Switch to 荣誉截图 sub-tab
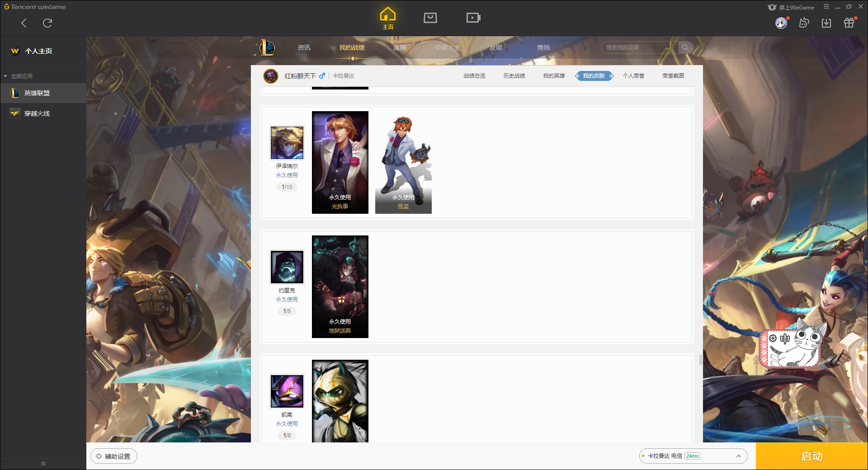868x470 pixels. tap(673, 76)
